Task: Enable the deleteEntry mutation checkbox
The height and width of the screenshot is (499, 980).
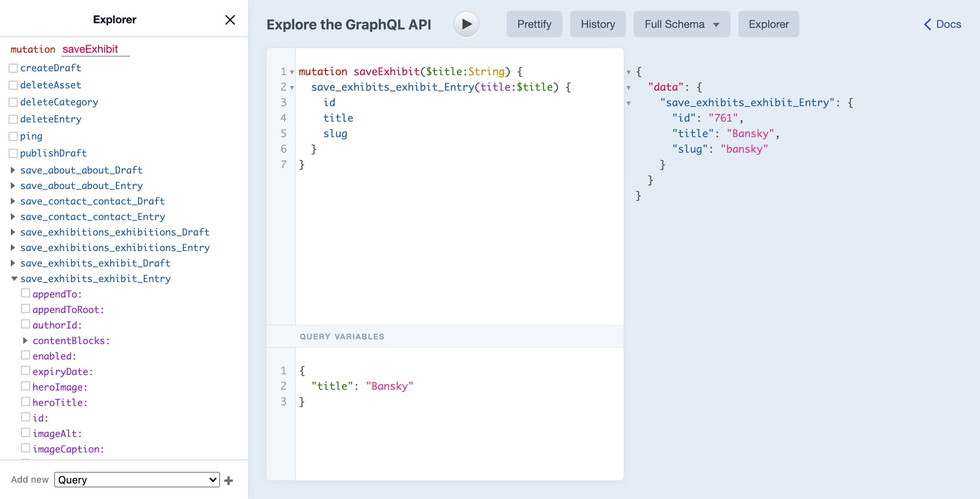Action: tap(13, 119)
